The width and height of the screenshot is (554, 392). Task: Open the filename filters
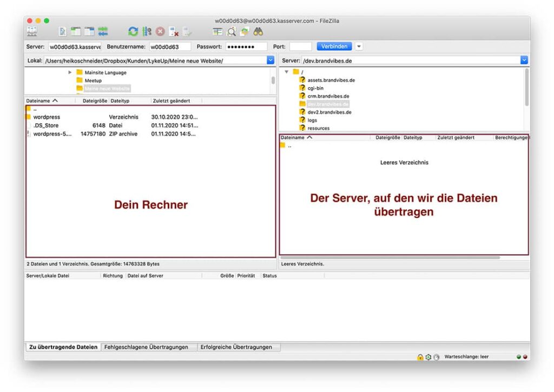[x=219, y=31]
